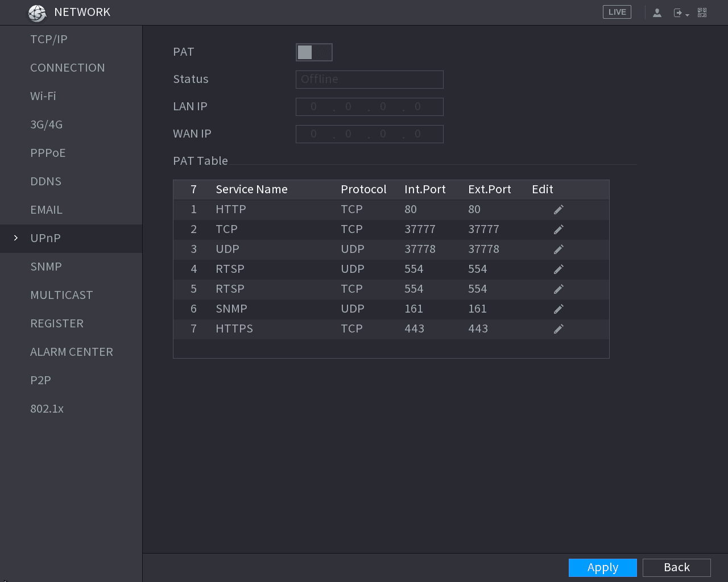Click the LAN IP field

point(370,107)
